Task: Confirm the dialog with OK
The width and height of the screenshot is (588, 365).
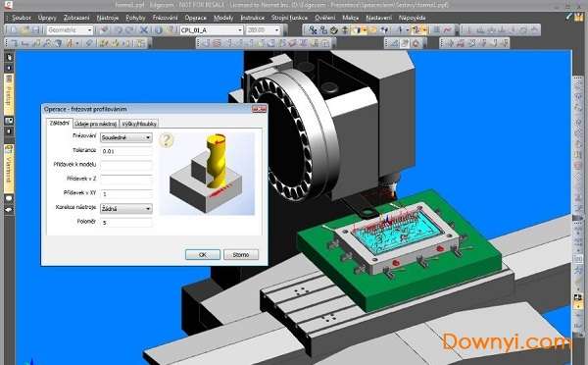Action: click(x=203, y=254)
